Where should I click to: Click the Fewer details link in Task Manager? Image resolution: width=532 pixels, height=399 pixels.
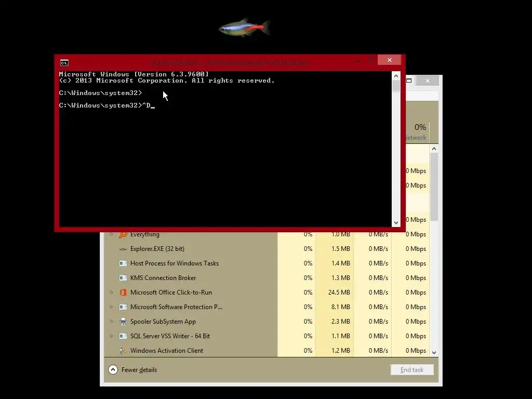(x=139, y=370)
